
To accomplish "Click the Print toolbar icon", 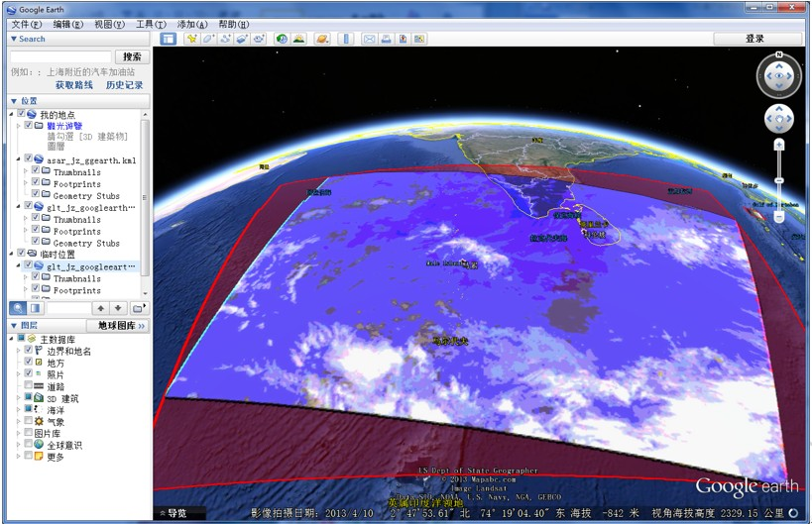I will (x=386, y=39).
